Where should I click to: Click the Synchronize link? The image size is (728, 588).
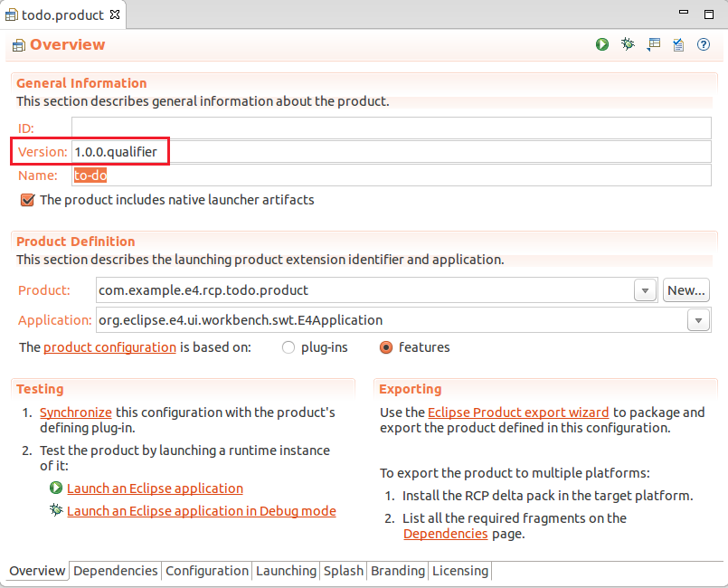[76, 413]
